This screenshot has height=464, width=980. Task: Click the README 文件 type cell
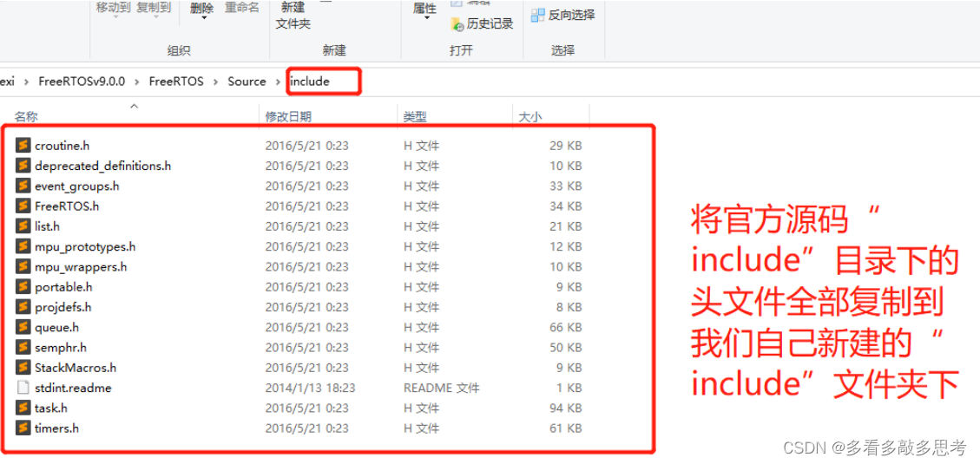click(x=442, y=388)
